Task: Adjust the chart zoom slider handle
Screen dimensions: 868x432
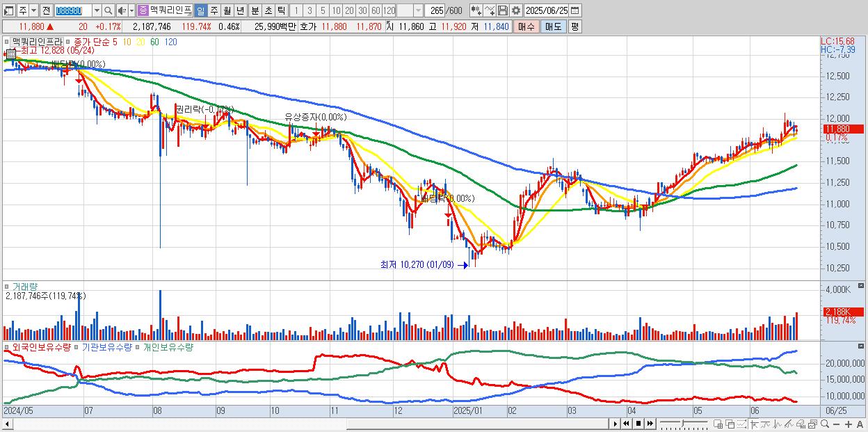Action: click(682, 424)
